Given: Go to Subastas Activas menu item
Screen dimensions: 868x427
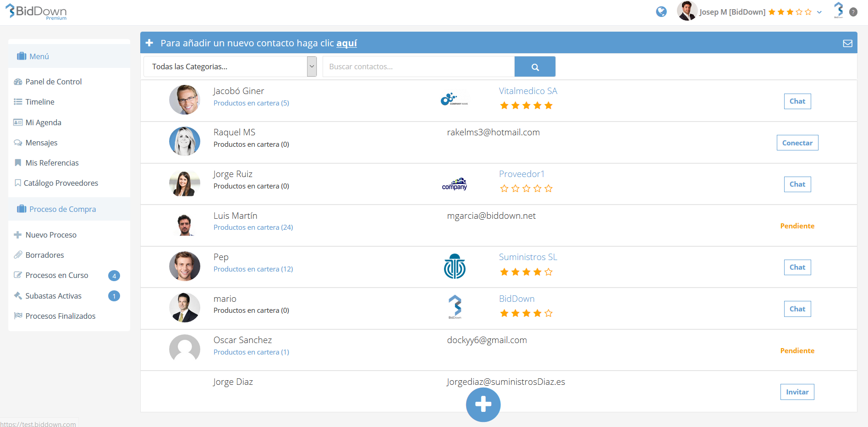Looking at the screenshot, I should tap(53, 296).
